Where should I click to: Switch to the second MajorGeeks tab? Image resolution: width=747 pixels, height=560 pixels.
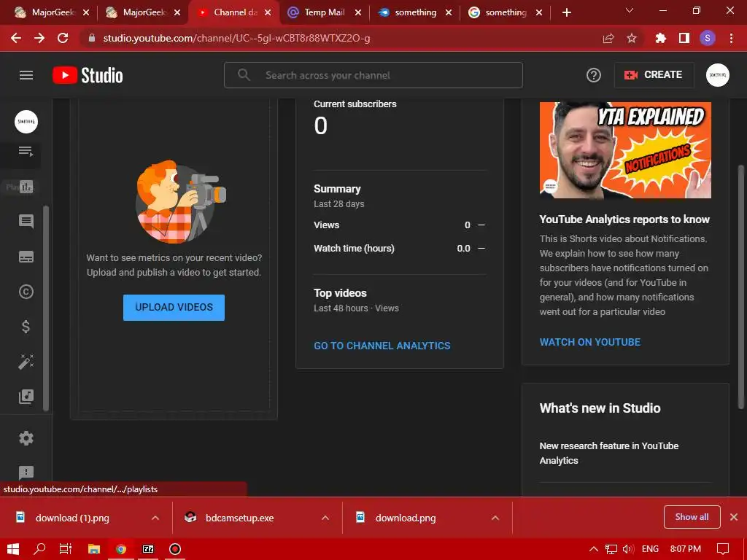pos(143,12)
